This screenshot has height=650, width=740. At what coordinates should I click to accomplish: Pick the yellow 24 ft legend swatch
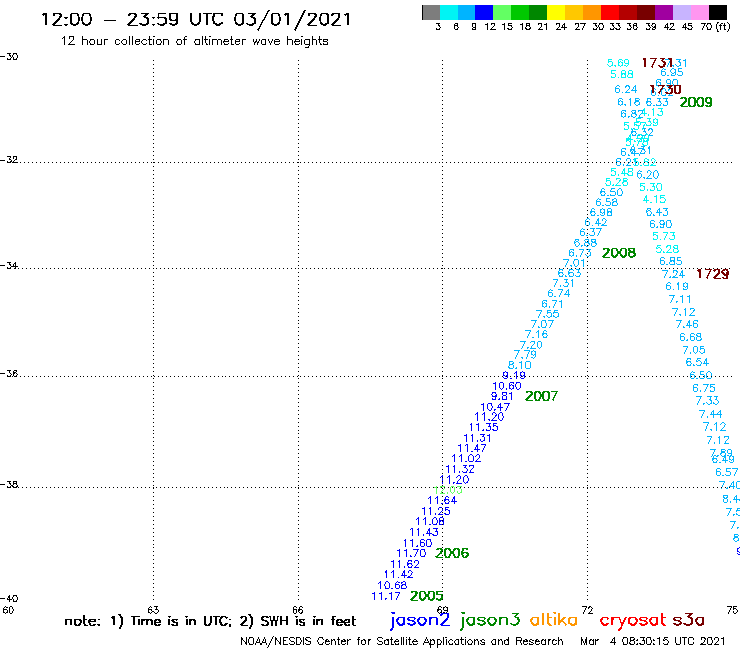556,12
